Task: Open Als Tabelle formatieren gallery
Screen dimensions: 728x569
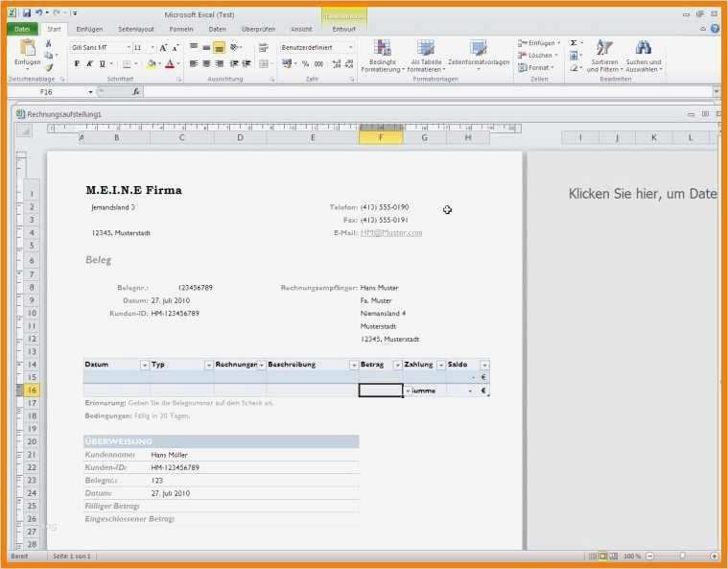Action: pos(426,57)
